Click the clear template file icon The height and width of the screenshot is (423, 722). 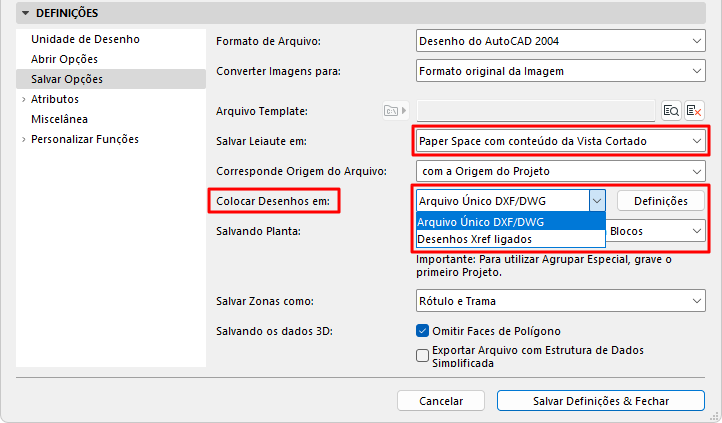coord(694,111)
